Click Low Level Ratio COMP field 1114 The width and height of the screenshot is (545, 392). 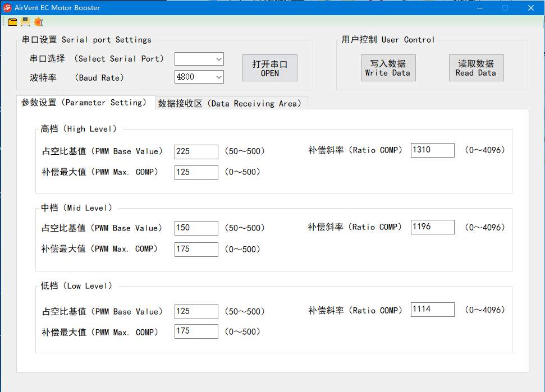(432, 310)
